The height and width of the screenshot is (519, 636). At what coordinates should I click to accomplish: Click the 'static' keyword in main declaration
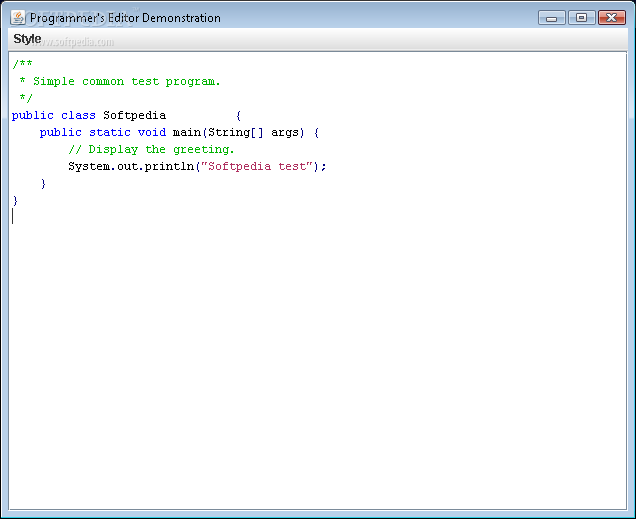(110, 133)
